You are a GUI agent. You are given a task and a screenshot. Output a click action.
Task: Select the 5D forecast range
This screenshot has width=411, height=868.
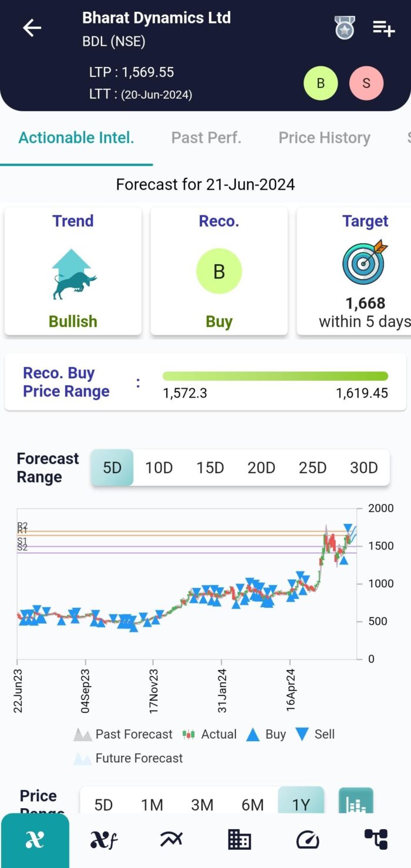click(112, 467)
